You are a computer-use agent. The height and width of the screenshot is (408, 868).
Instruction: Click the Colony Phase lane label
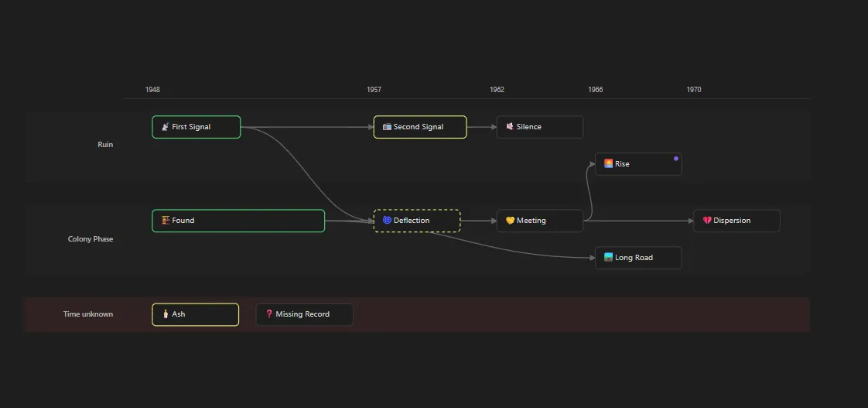(91, 239)
